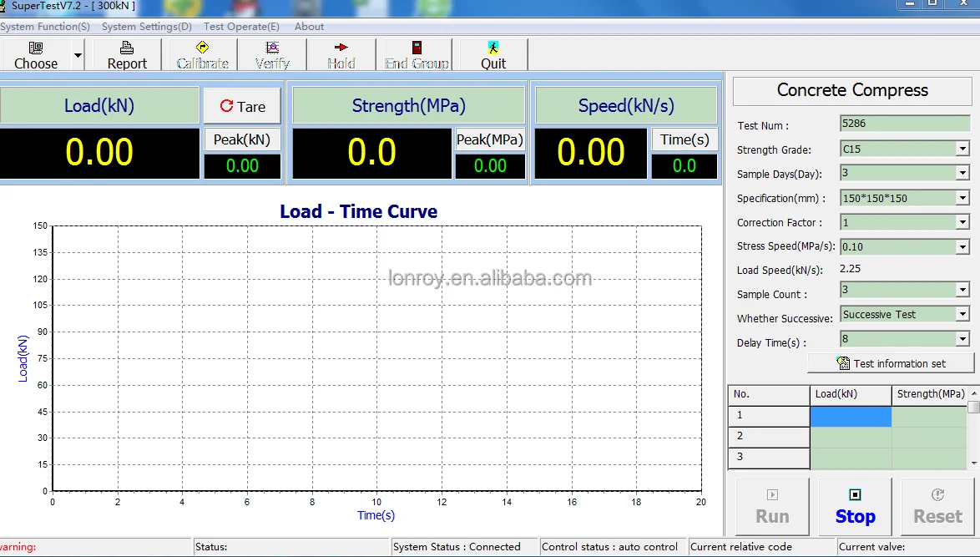
Task: Stop the running test
Action: (855, 507)
